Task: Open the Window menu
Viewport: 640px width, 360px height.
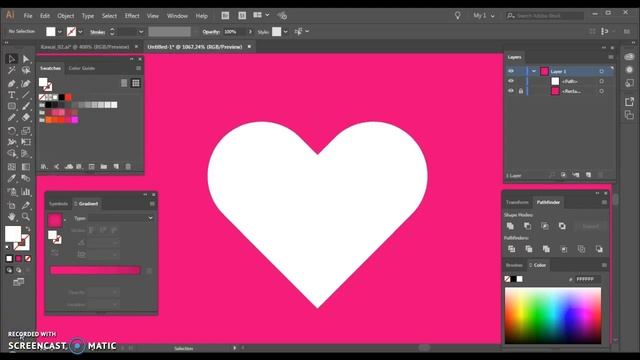Action: click(177, 16)
